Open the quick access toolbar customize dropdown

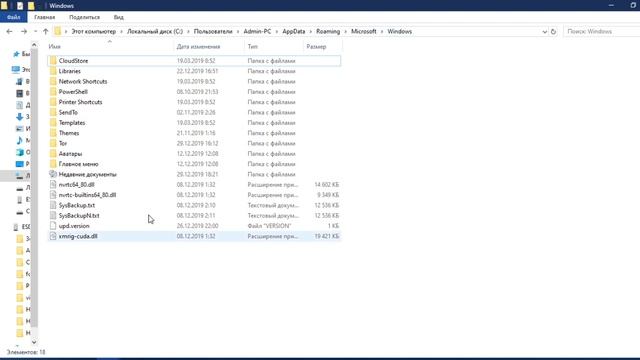[x=40, y=6]
